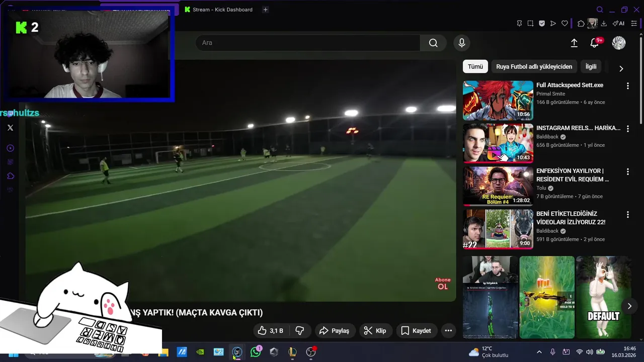Open browser downloads icon
Screen dimensions: 644x362
[604, 23]
